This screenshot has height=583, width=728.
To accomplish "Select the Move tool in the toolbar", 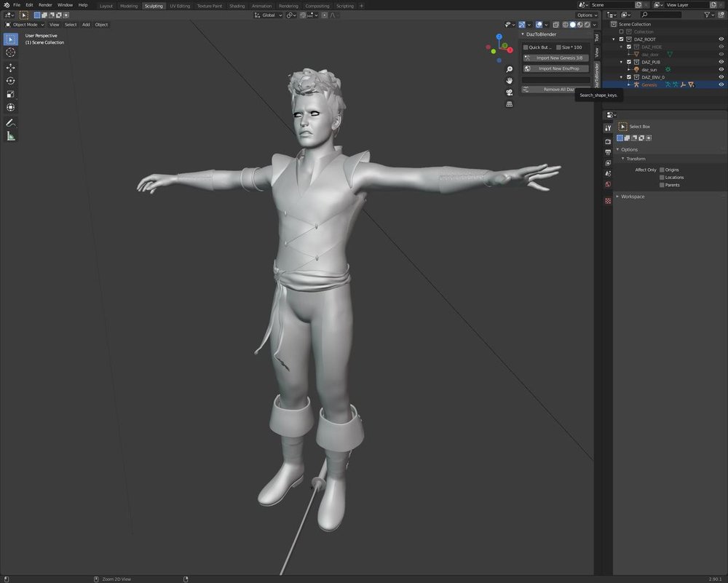I will [11, 67].
